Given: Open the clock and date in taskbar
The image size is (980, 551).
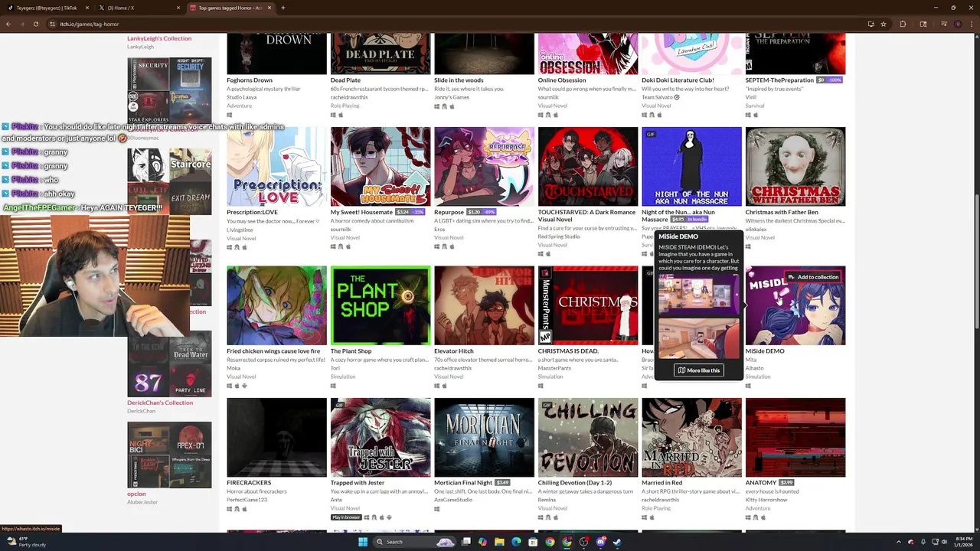Looking at the screenshot, I should 963,542.
